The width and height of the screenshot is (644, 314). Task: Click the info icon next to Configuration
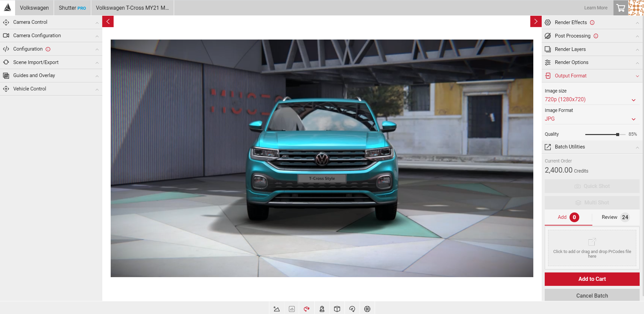48,49
